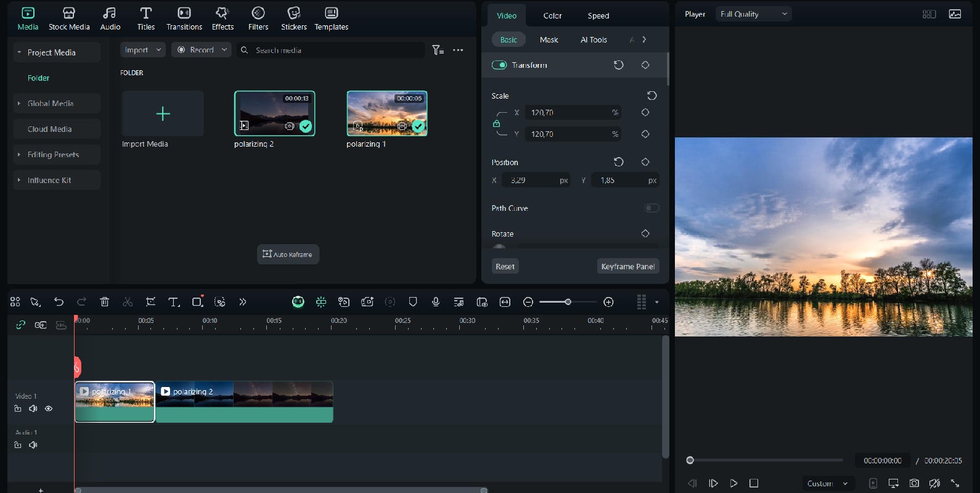Image resolution: width=980 pixels, height=493 pixels.
Task: Open the Import dropdown
Action: click(142, 50)
